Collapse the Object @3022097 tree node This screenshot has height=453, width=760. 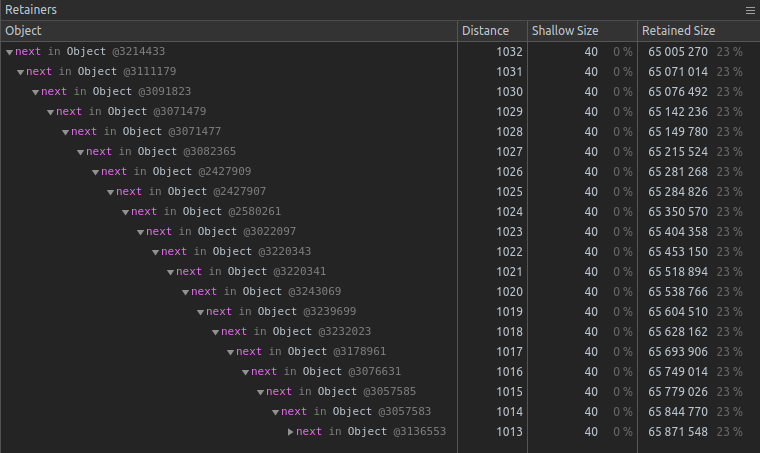pos(141,232)
